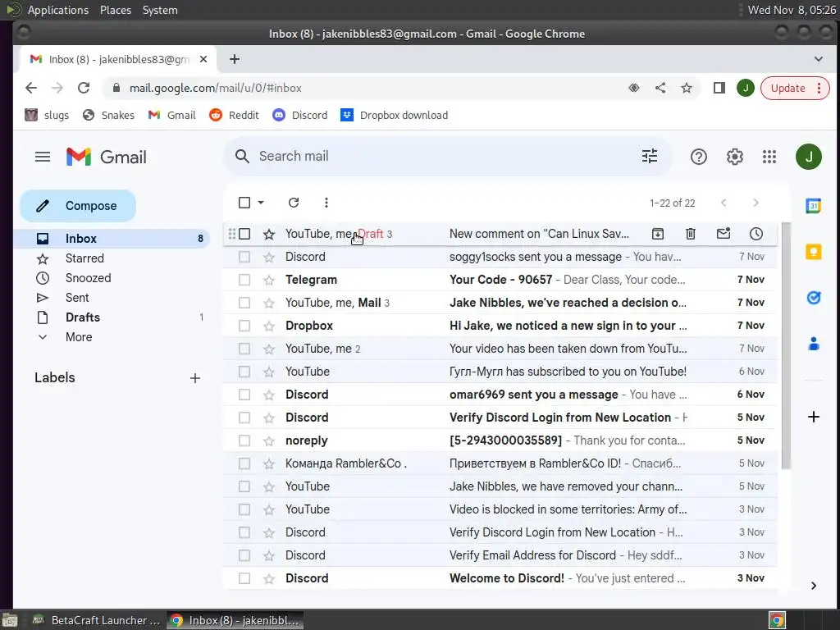Open the Gmail main menu hamburger icon
Viewport: 840px width, 630px height.
(x=43, y=157)
